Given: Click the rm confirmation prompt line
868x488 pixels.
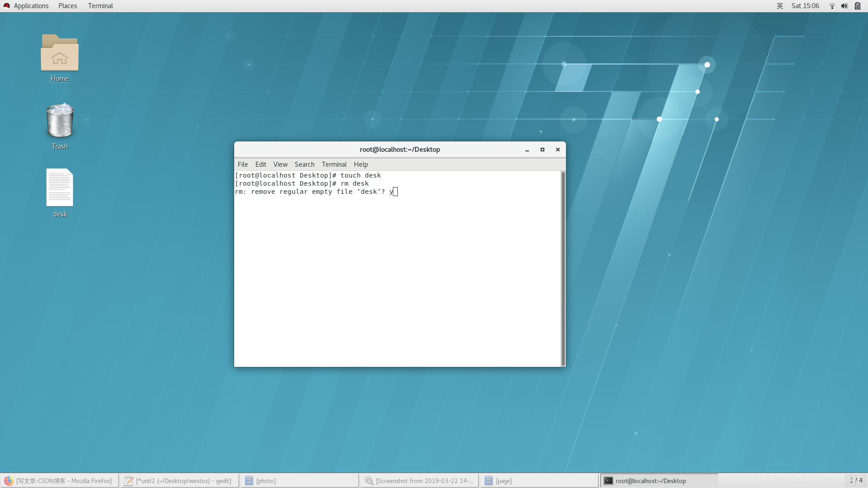Looking at the screenshot, I should [x=316, y=192].
